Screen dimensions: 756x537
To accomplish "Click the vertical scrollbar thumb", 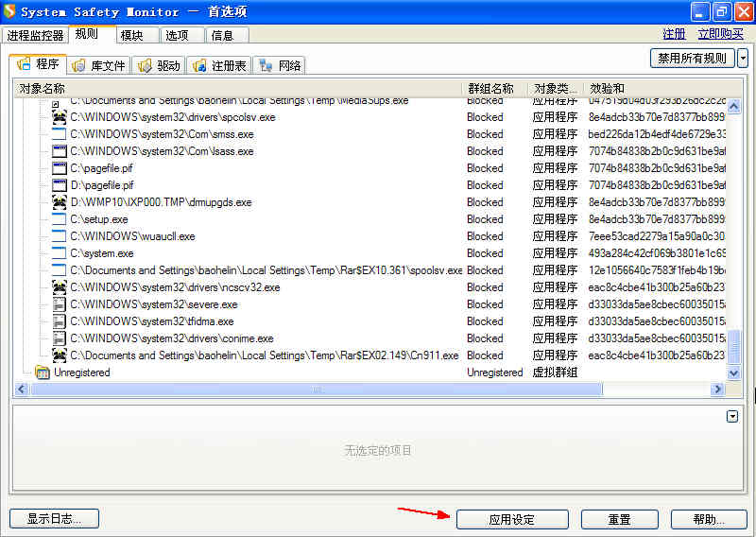I will click(x=733, y=346).
